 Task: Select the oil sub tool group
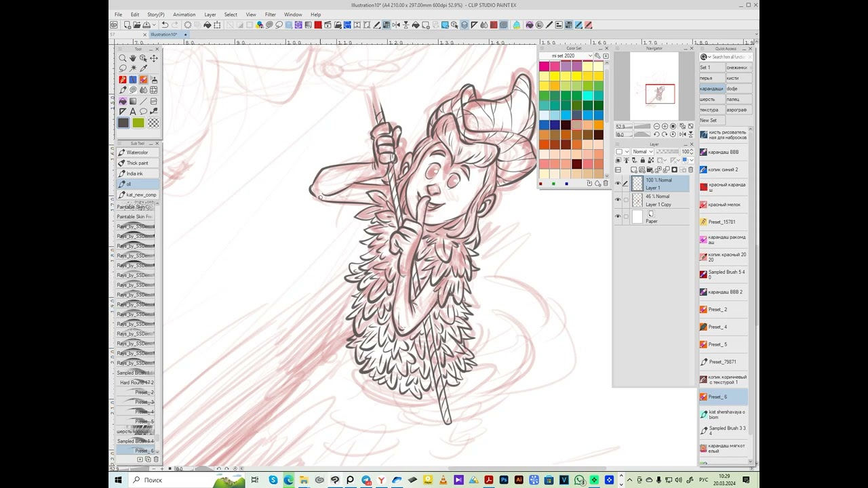click(138, 184)
